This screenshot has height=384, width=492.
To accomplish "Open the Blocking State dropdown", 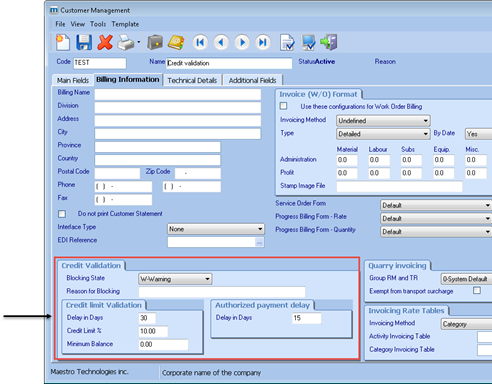I will pyautogui.click(x=175, y=279).
